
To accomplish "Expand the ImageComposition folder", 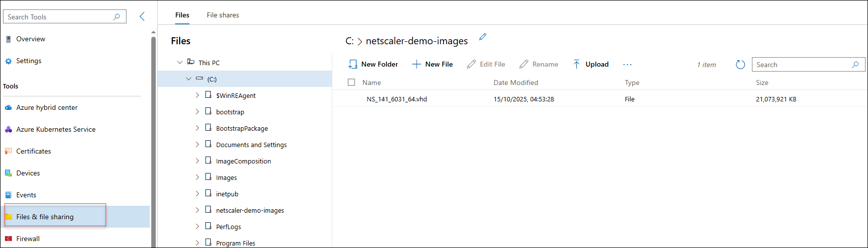I will point(197,161).
